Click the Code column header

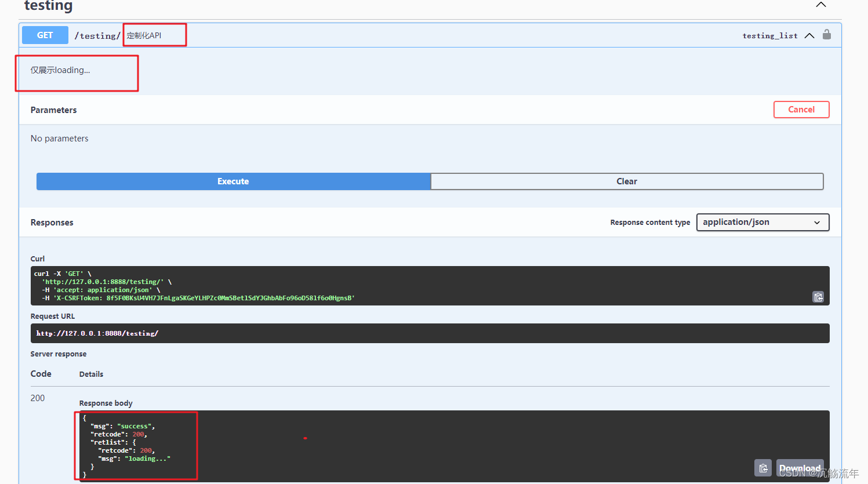pos(41,374)
